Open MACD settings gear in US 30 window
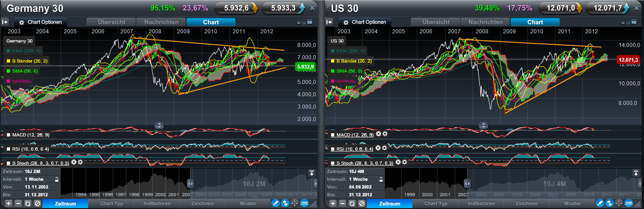 click(x=385, y=134)
